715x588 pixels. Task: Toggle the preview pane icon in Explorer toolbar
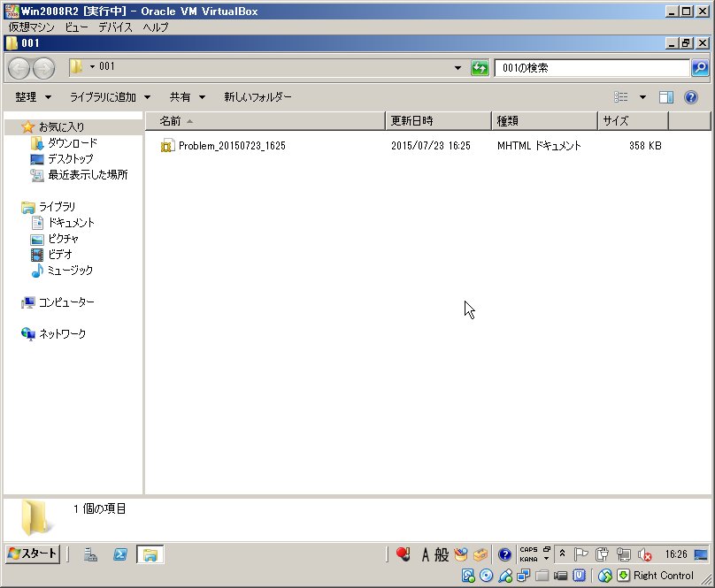[665, 97]
